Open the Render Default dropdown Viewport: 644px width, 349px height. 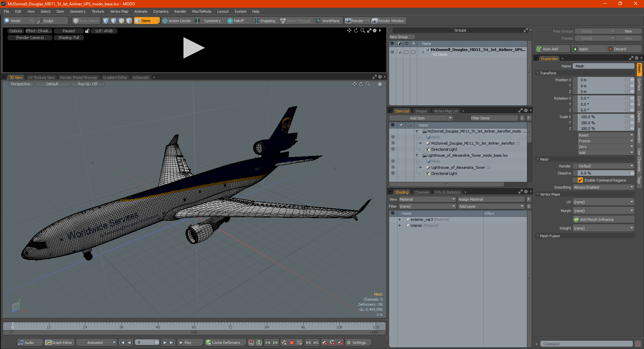click(x=604, y=166)
